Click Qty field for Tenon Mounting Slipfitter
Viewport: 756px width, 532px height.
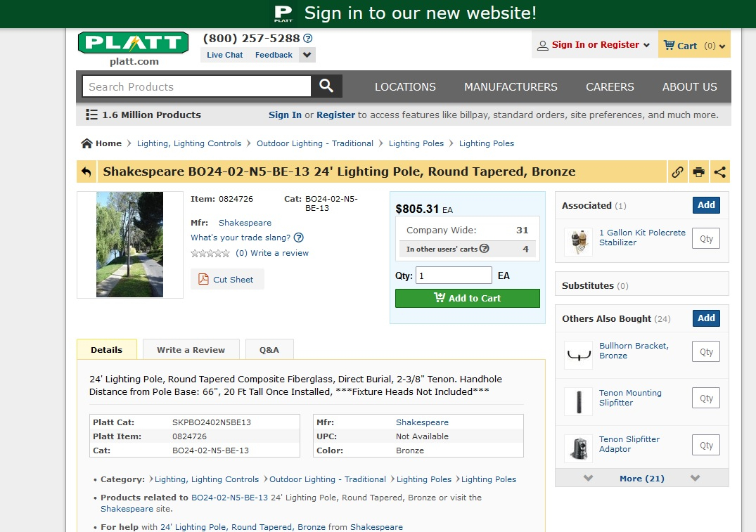pos(706,398)
